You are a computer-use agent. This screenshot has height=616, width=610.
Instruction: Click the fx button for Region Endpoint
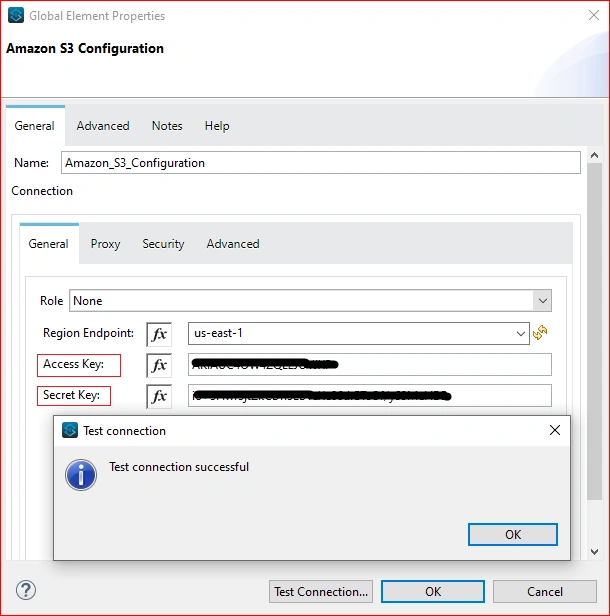pos(159,334)
